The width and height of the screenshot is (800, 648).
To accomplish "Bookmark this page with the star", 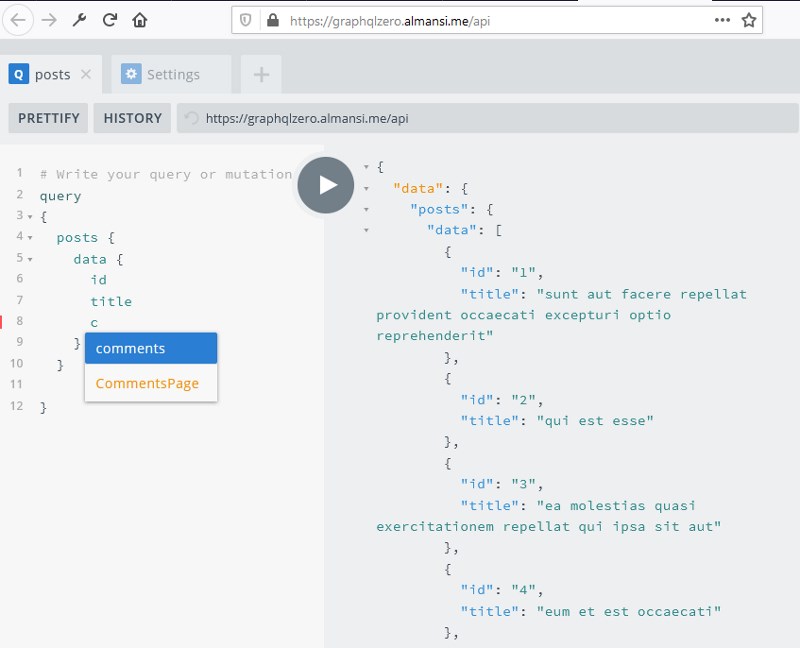I will pos(749,20).
